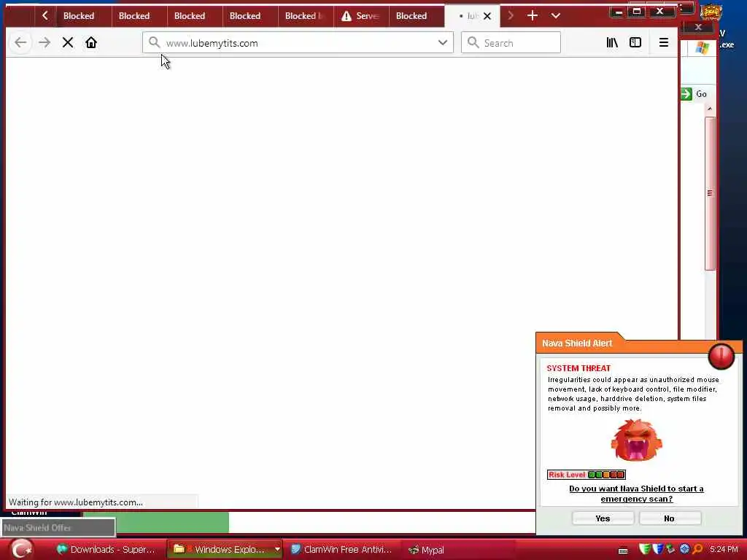
Task: Click the keyboard tray icon
Action: click(x=623, y=551)
